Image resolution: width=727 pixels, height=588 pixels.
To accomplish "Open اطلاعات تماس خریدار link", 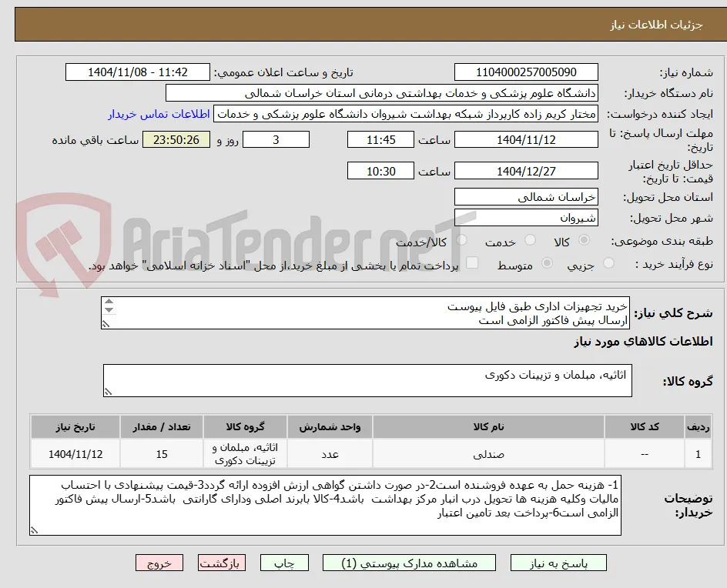I will (x=159, y=114).
